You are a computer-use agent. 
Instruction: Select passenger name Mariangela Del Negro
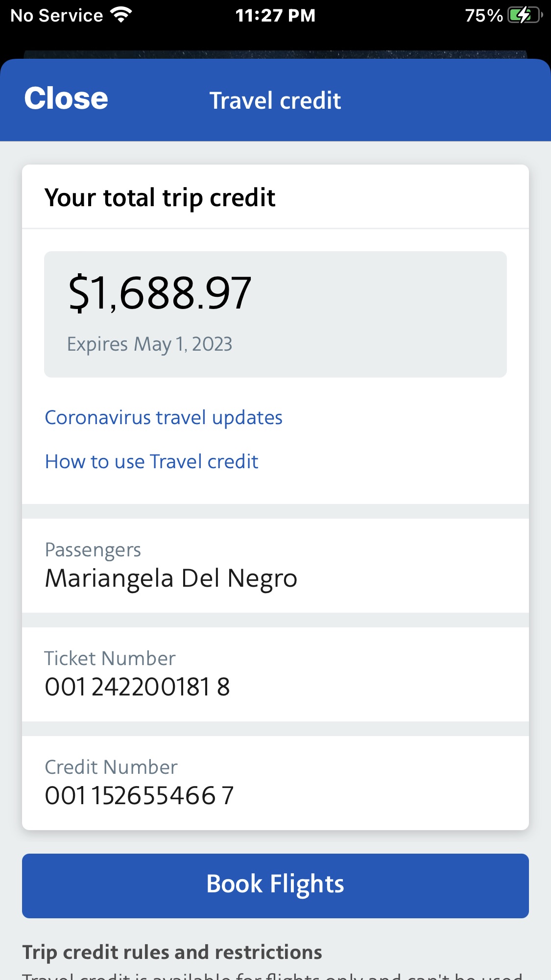[x=171, y=578]
